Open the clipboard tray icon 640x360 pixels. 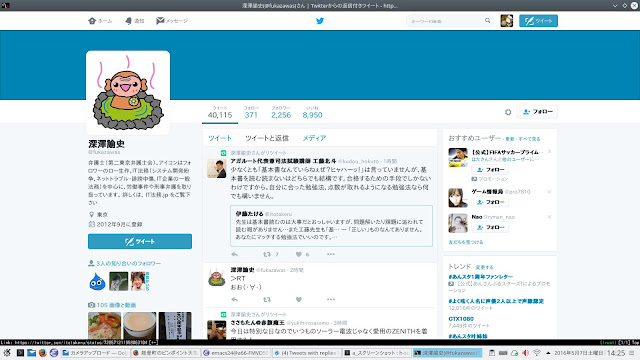tap(492, 353)
